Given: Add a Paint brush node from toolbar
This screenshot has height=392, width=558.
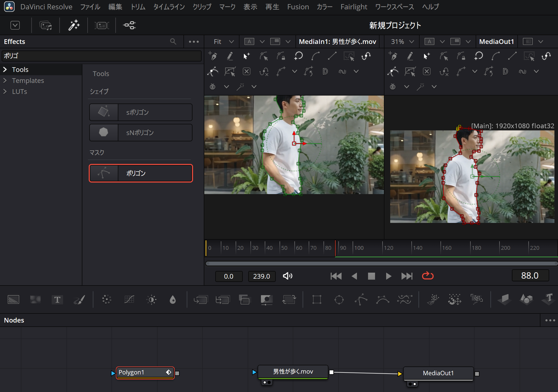Looking at the screenshot, I should [79, 299].
